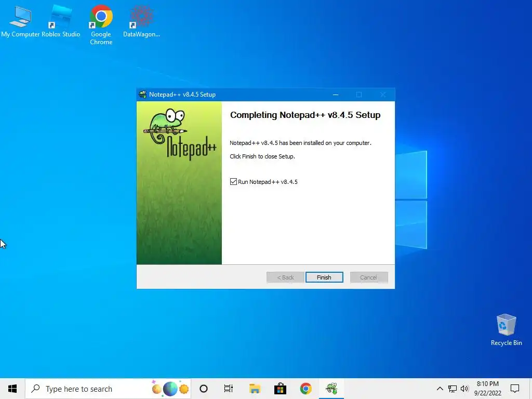Click the search highlights planets image
This screenshot has width=532, height=399.
click(x=170, y=389)
